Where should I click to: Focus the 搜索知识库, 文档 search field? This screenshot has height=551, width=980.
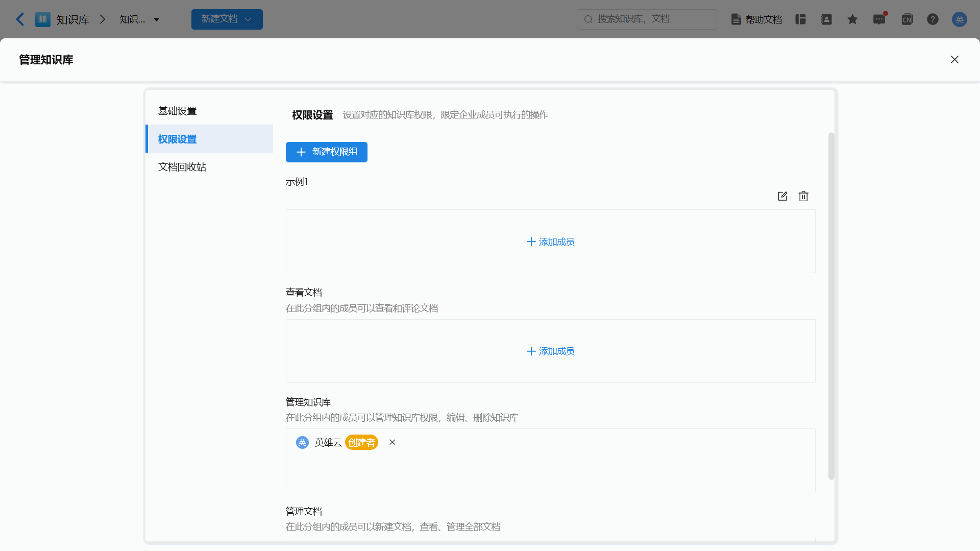click(647, 19)
